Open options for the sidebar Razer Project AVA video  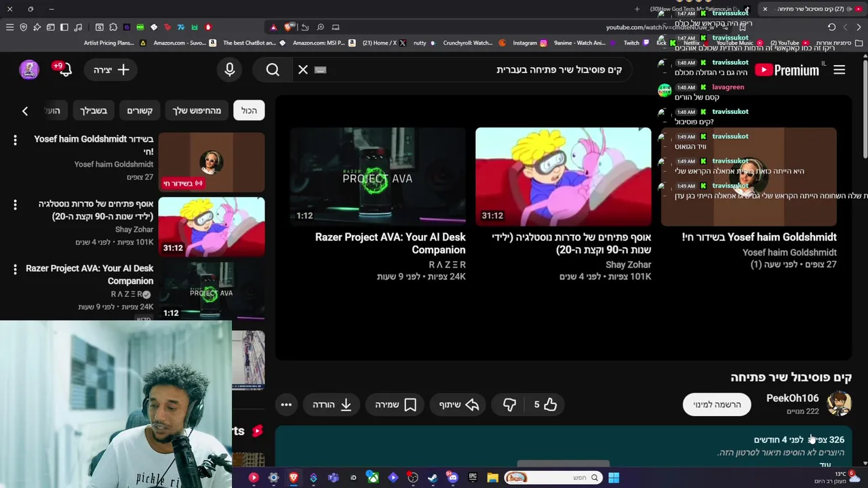click(15, 269)
